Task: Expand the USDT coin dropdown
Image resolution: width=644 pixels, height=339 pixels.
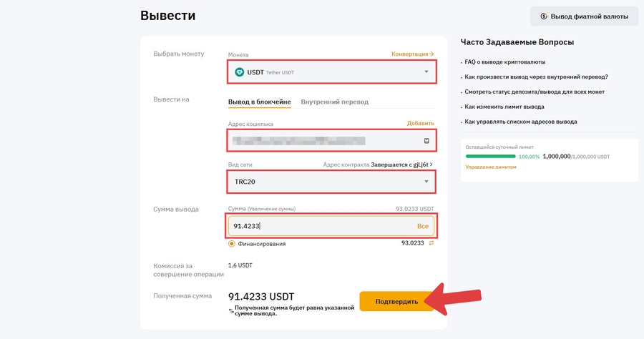Action: pyautogui.click(x=426, y=72)
